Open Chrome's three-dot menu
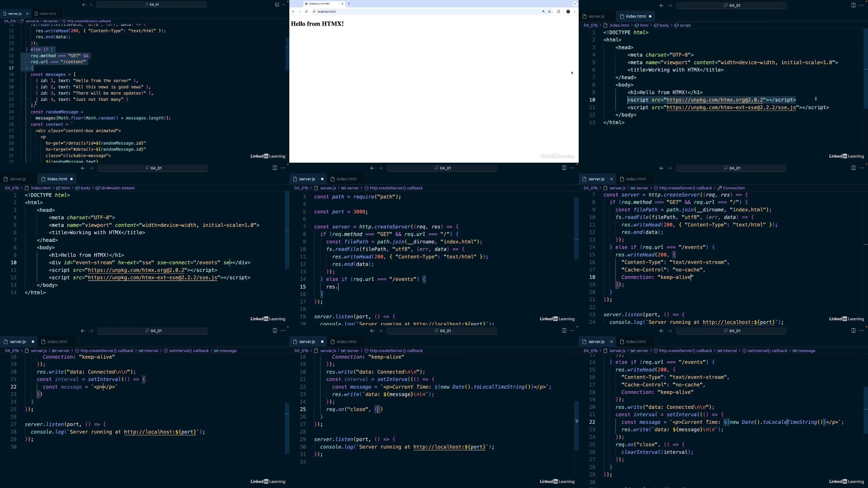 [574, 12]
